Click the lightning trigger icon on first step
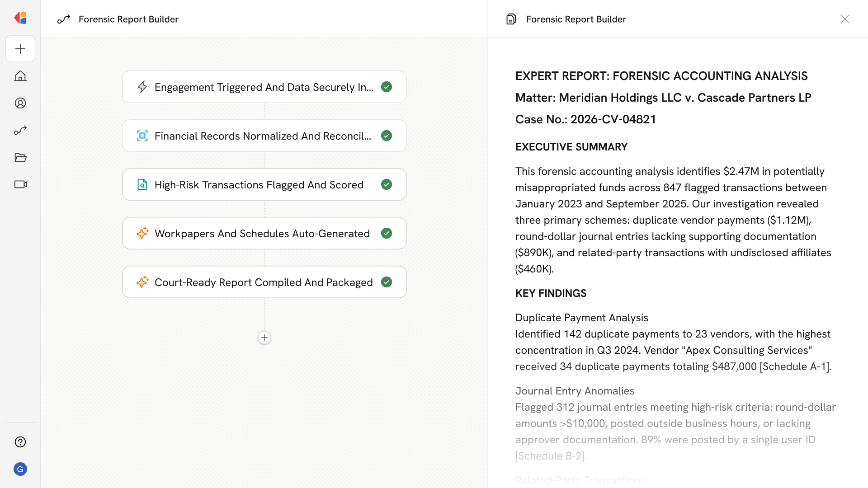 [x=142, y=87]
